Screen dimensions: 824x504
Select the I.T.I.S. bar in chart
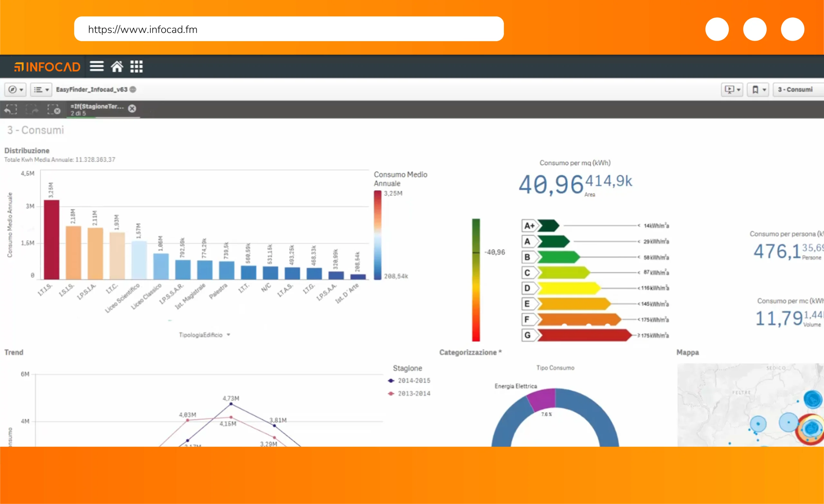(x=51, y=239)
